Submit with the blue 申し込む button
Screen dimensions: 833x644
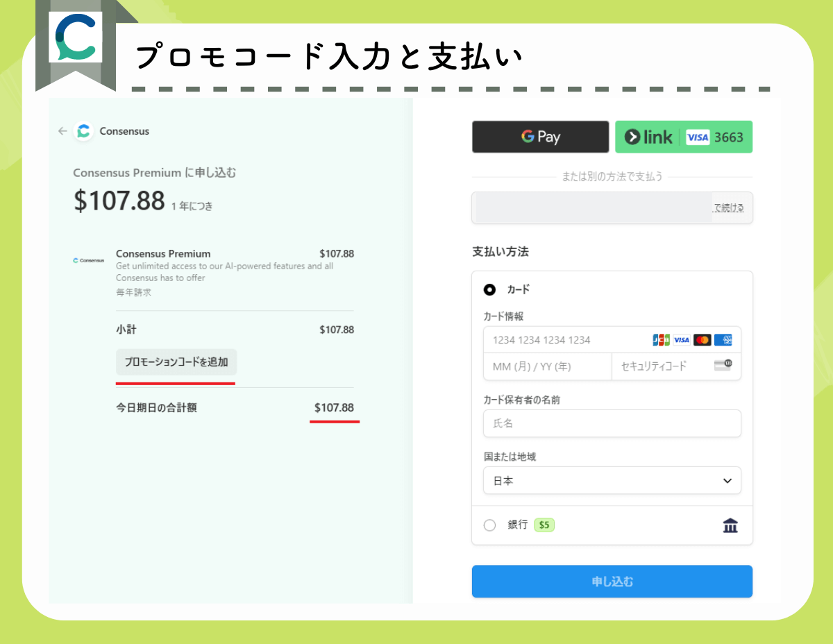(612, 582)
